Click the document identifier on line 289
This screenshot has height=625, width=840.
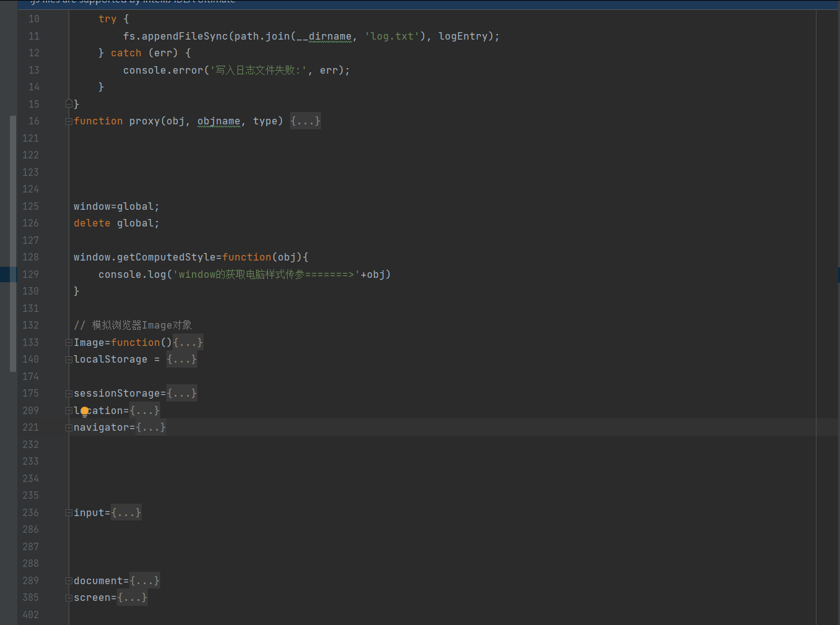pos(98,581)
